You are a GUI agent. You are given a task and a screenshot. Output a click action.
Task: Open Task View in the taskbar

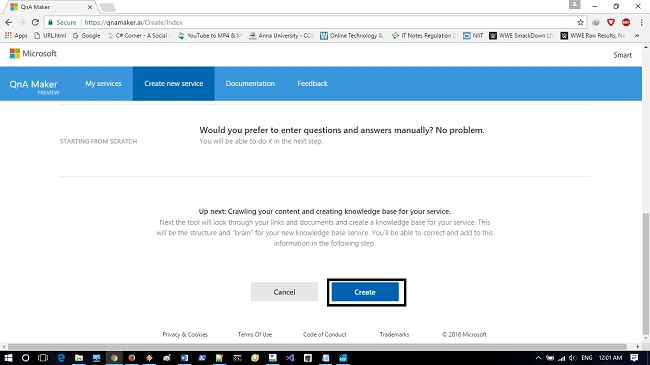pos(43,358)
